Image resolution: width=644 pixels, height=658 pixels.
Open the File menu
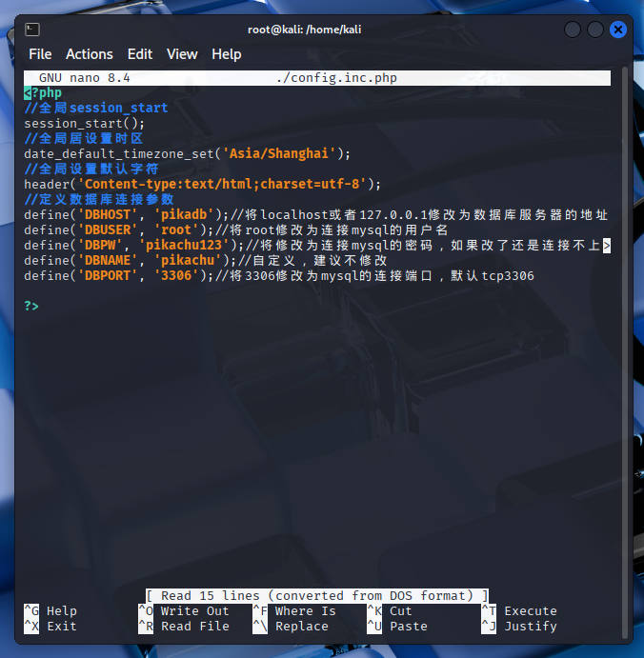click(x=40, y=54)
